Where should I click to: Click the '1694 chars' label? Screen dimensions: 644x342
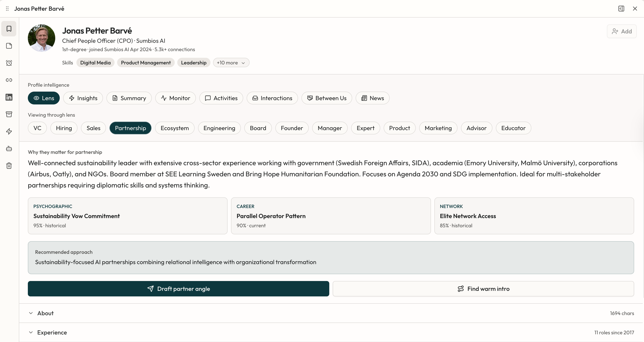click(622, 313)
